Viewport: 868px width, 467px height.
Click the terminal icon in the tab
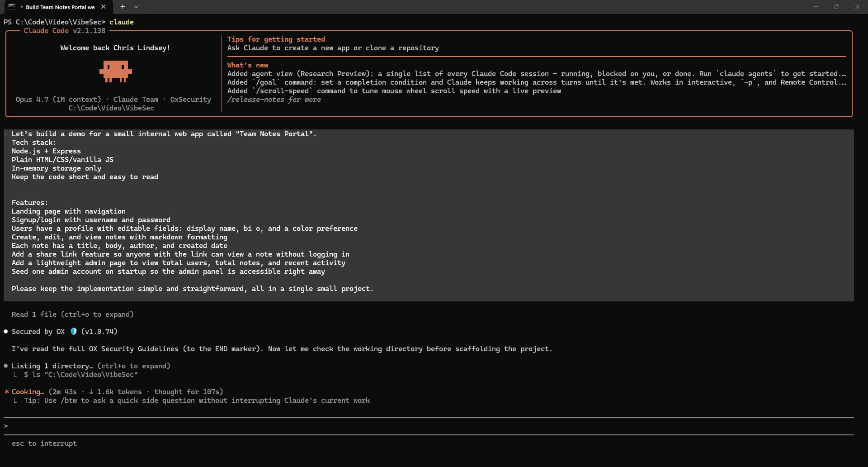tap(12, 7)
